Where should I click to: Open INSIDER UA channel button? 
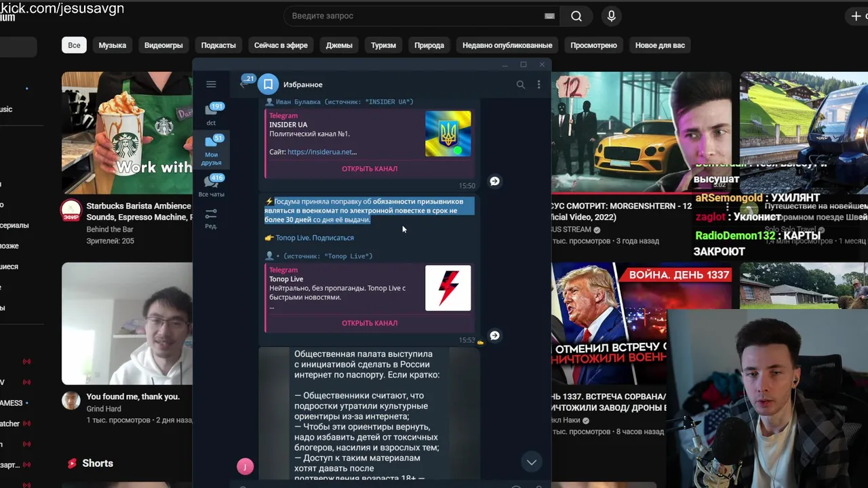(x=370, y=169)
